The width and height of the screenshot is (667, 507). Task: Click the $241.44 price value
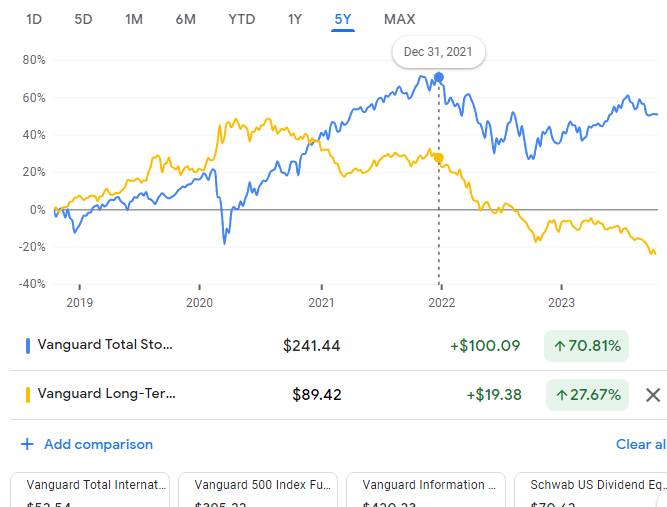tap(311, 346)
